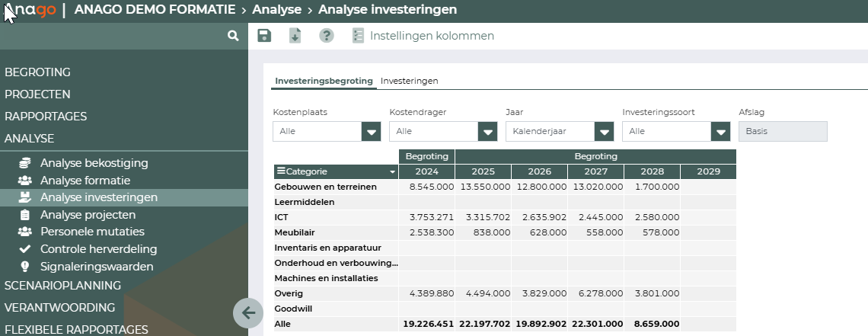This screenshot has height=336, width=868.
Task: Open the Kostenplaats dropdown
Action: coord(371,132)
